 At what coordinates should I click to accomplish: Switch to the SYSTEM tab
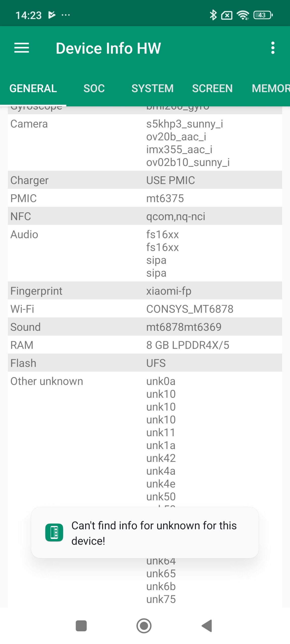pos(152,89)
